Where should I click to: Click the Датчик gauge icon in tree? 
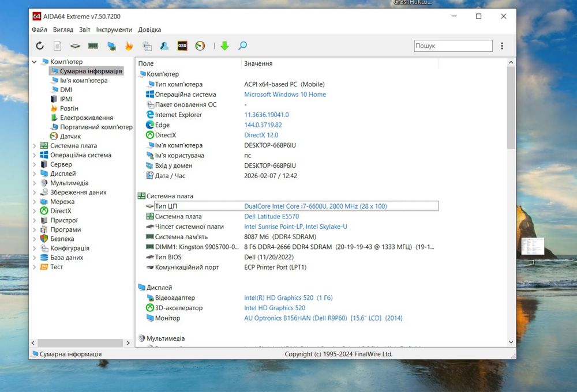[54, 136]
